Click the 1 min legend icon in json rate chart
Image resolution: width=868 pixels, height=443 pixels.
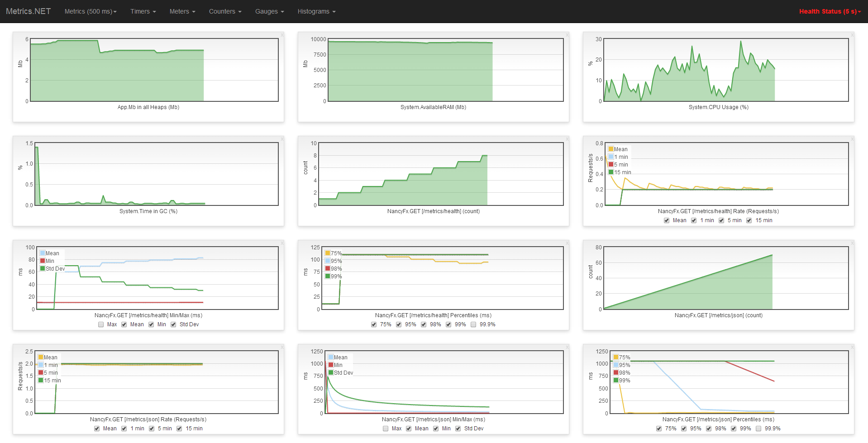click(x=40, y=365)
